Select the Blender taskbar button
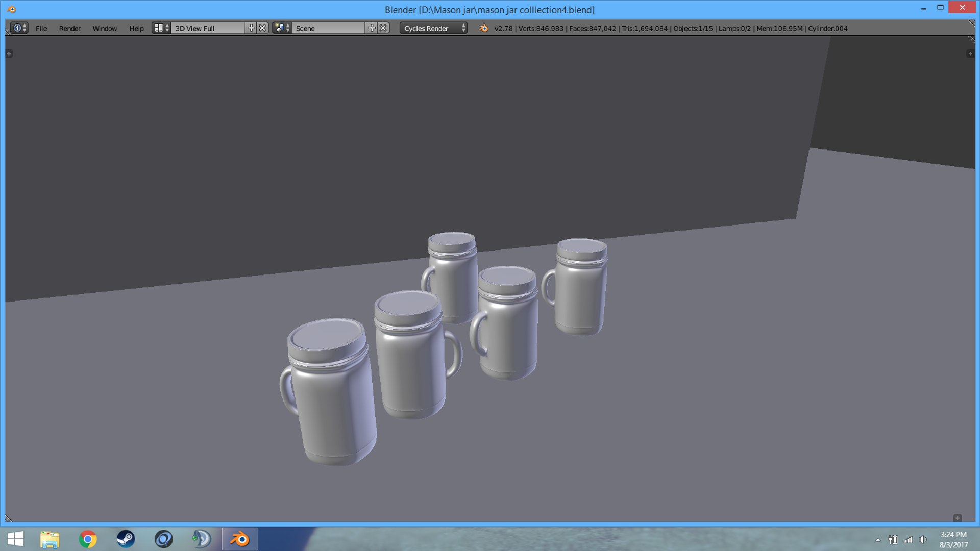This screenshot has height=551, width=980. (x=239, y=539)
